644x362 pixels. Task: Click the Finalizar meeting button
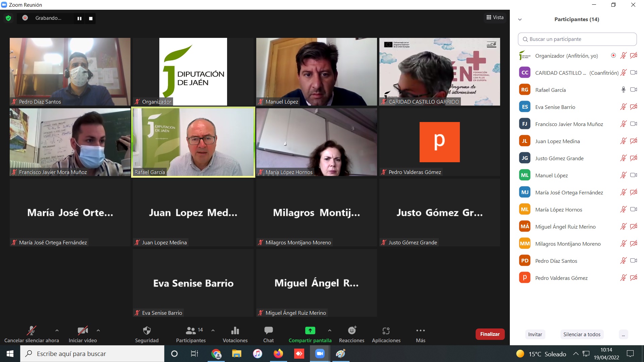coord(490,334)
